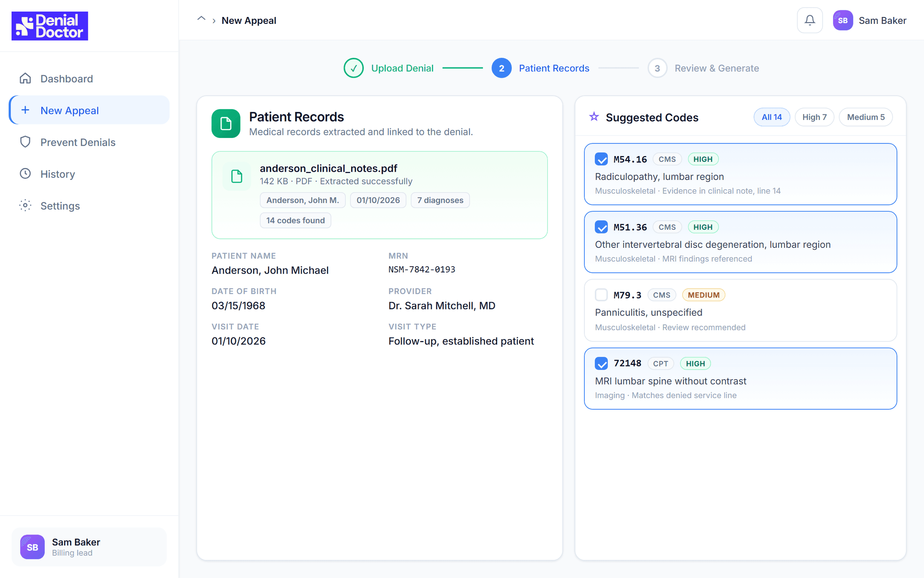Image resolution: width=924 pixels, height=578 pixels.
Task: Click the Denial Doctor logo
Action: pyautogui.click(x=50, y=26)
